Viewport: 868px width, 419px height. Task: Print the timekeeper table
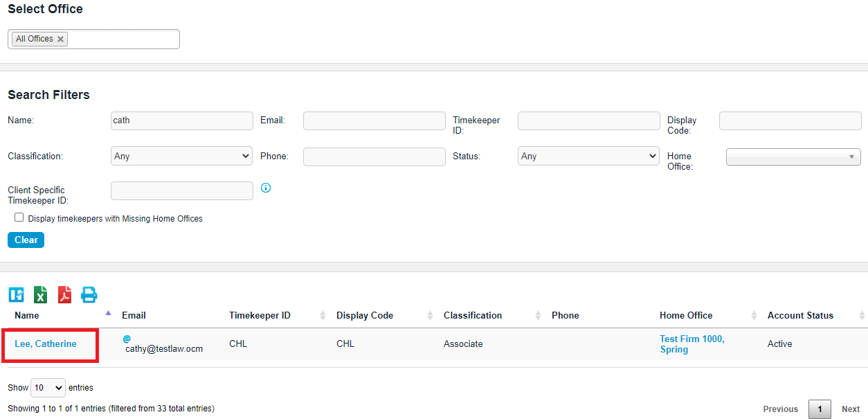click(x=89, y=295)
